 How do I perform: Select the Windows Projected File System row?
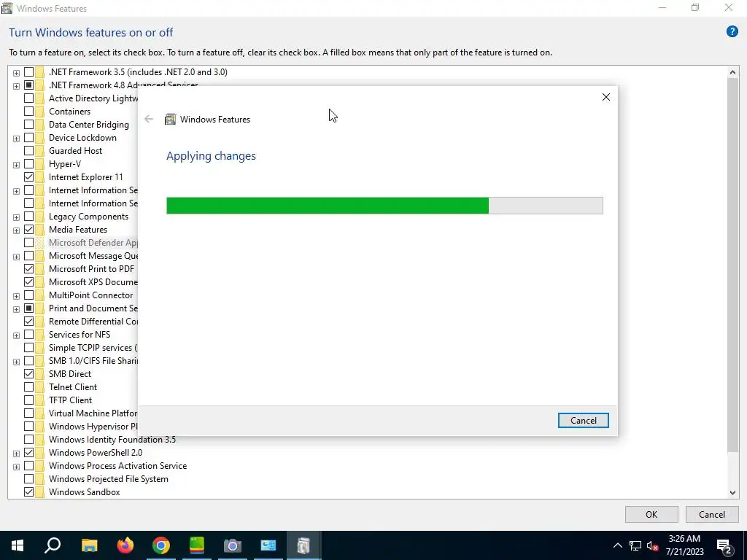click(108, 479)
